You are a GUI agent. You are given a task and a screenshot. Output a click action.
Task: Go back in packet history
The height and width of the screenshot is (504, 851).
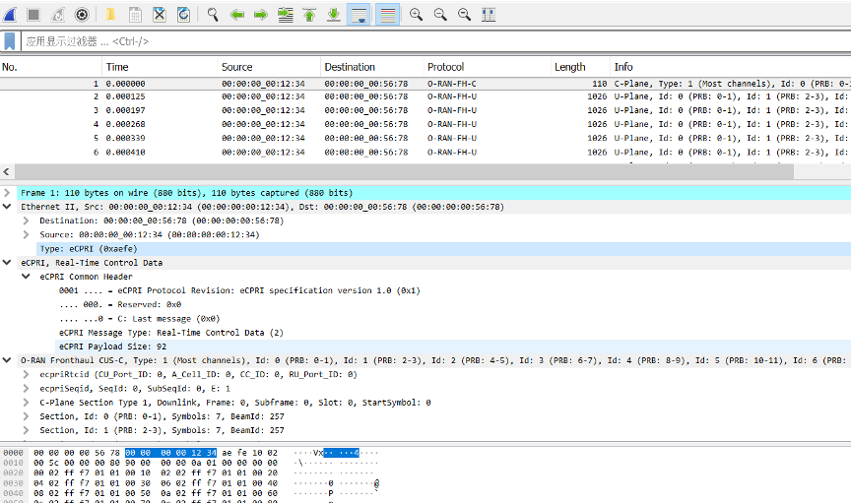click(237, 15)
